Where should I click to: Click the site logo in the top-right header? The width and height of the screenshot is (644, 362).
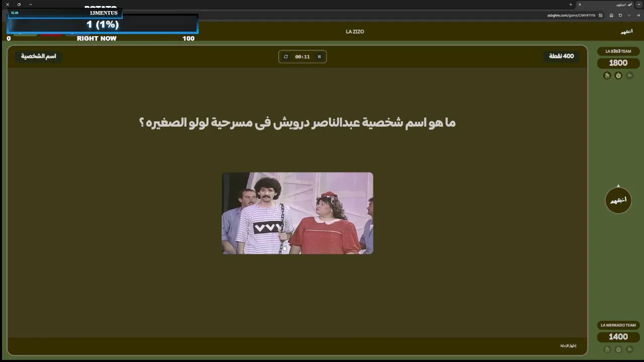point(626,32)
